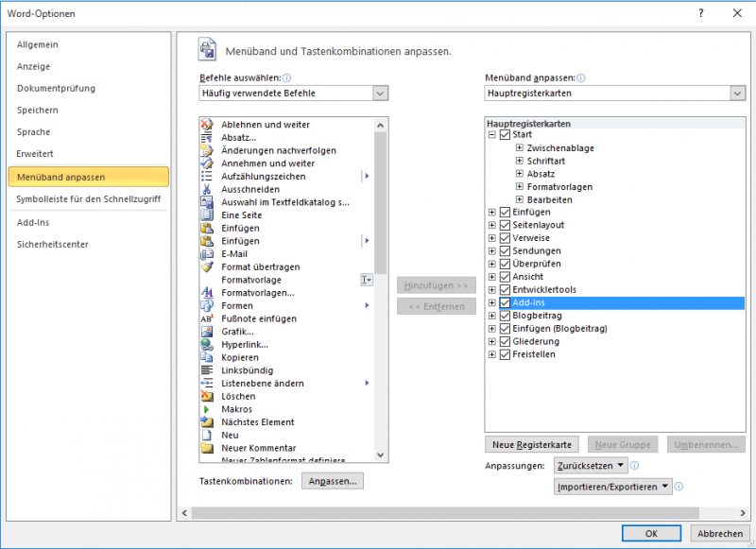The image size is (756, 549).
Task: Switch to the Dokumentprüfung category
Action: [x=56, y=89]
